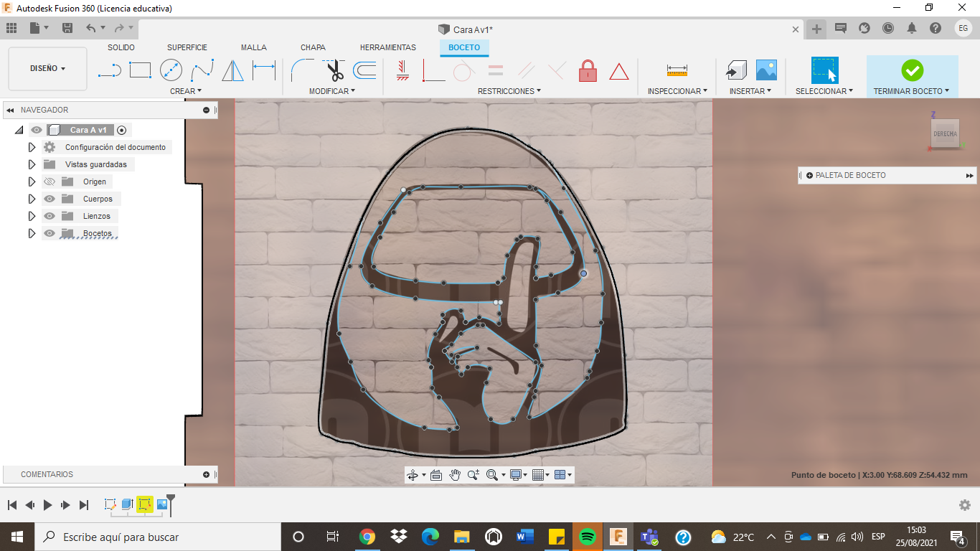980x551 pixels.
Task: Switch to the SUPERFICIE tab
Action: tap(186, 47)
